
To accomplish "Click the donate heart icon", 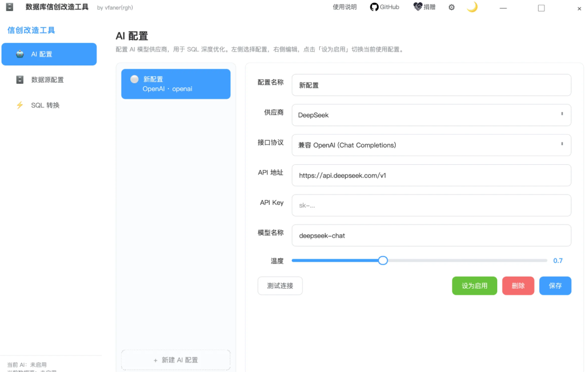I will [417, 7].
